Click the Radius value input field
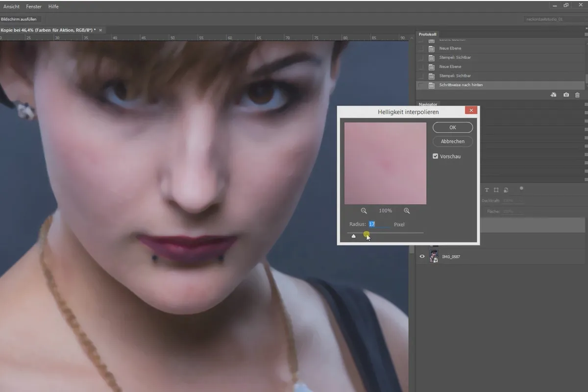Screen dimensions: 588x392 point(380,224)
